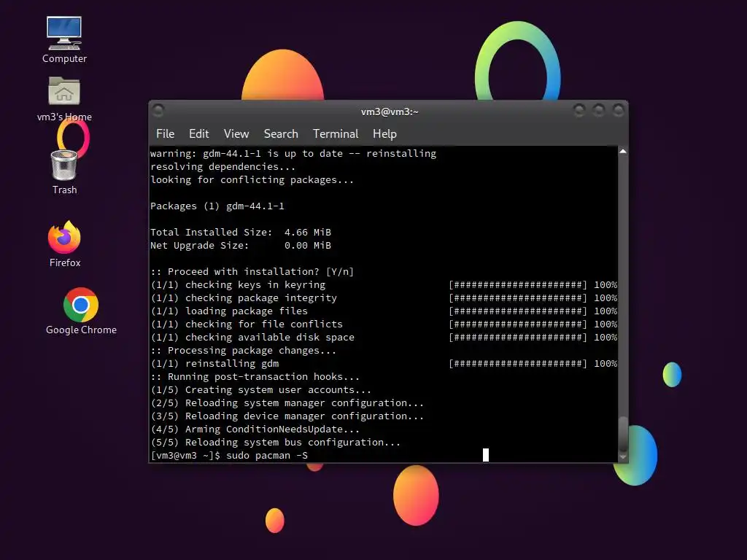Click the window menu button left of title
Image resolution: width=747 pixels, height=560 pixels.
(x=158, y=111)
